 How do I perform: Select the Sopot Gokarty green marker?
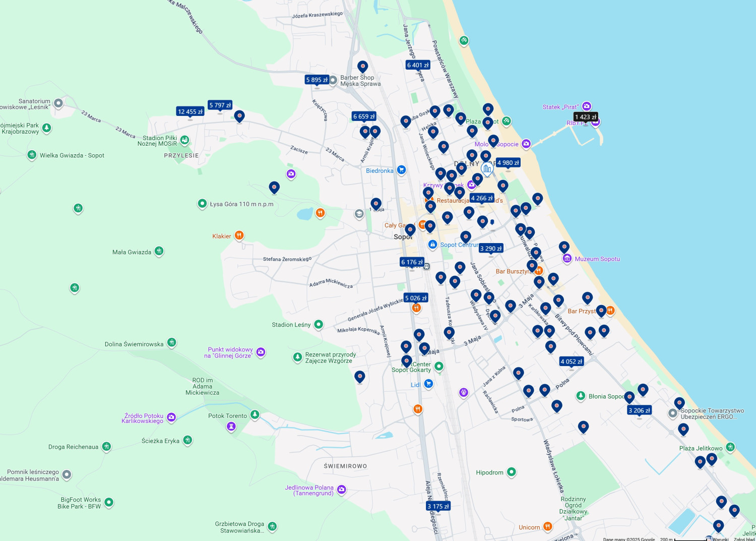click(439, 367)
